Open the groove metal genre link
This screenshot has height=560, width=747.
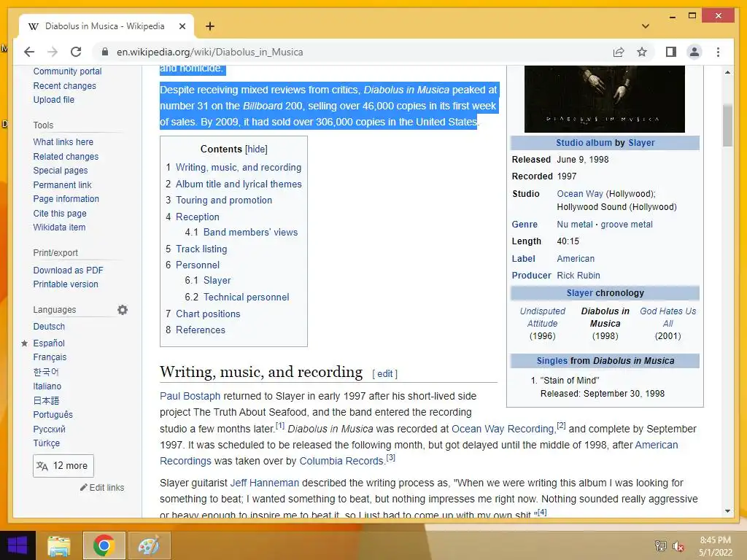(x=627, y=225)
